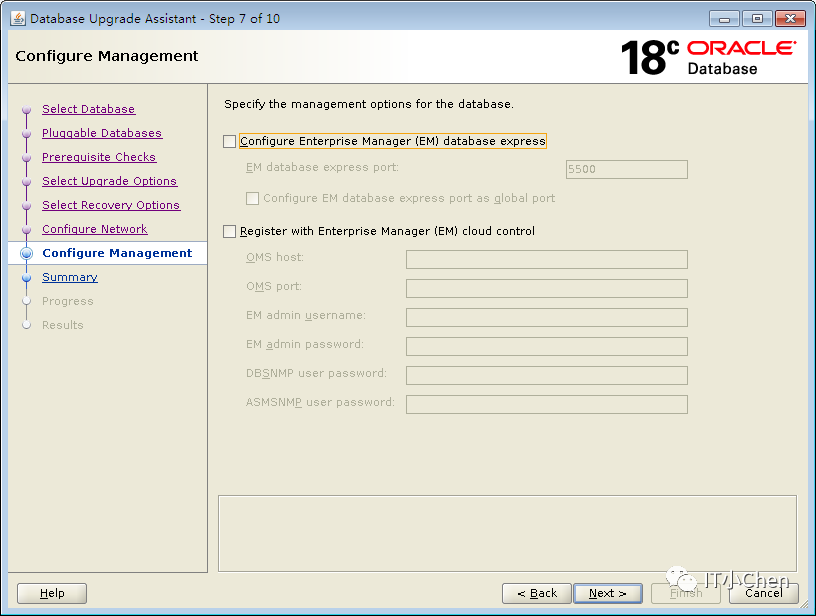Screen dimensions: 816x616
Task: Open Select Upgrade Options step
Action: 110,181
